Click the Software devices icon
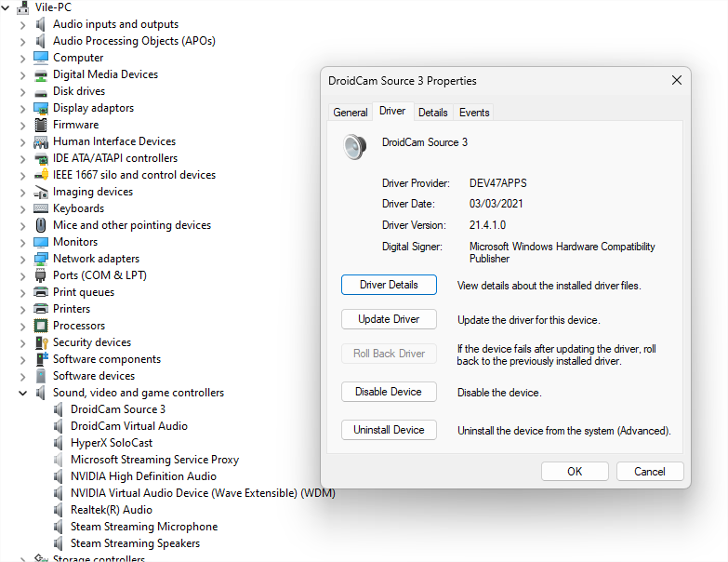 [x=41, y=376]
